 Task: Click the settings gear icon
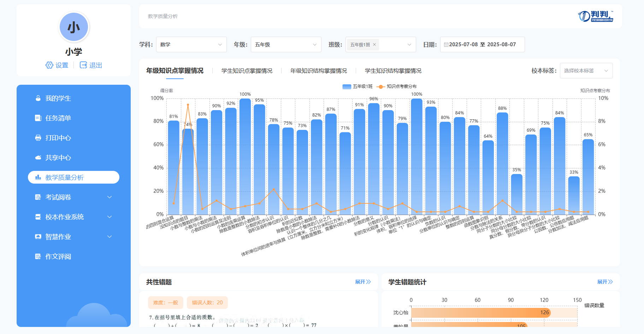pyautogui.click(x=49, y=65)
